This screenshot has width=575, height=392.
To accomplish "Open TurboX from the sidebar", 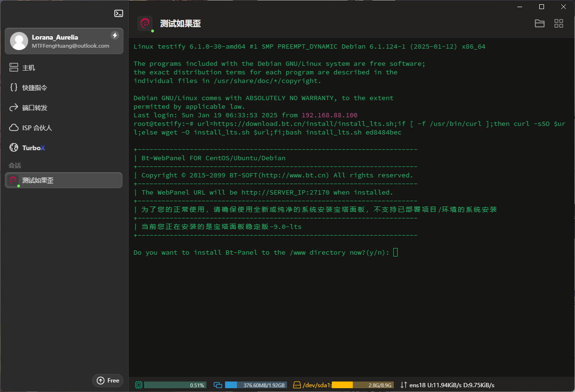I will 33,148.
